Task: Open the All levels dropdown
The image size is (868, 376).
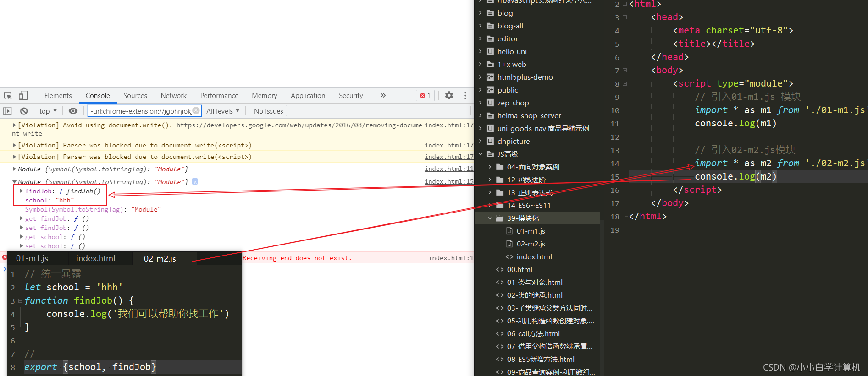Action: (223, 111)
